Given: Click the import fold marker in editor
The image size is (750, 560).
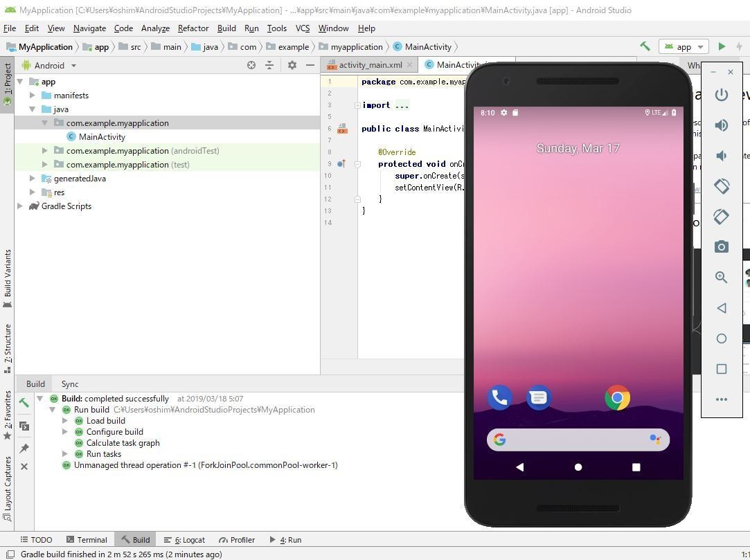Looking at the screenshot, I should [357, 105].
